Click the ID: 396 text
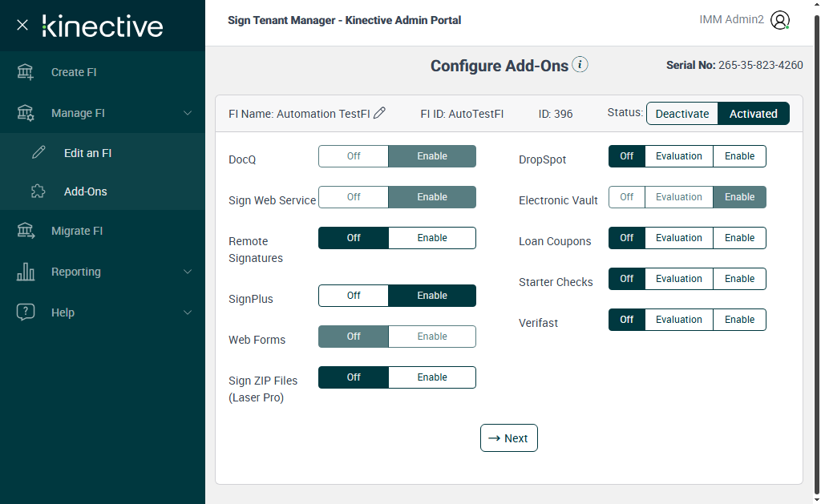The image size is (821, 504). pos(556,114)
